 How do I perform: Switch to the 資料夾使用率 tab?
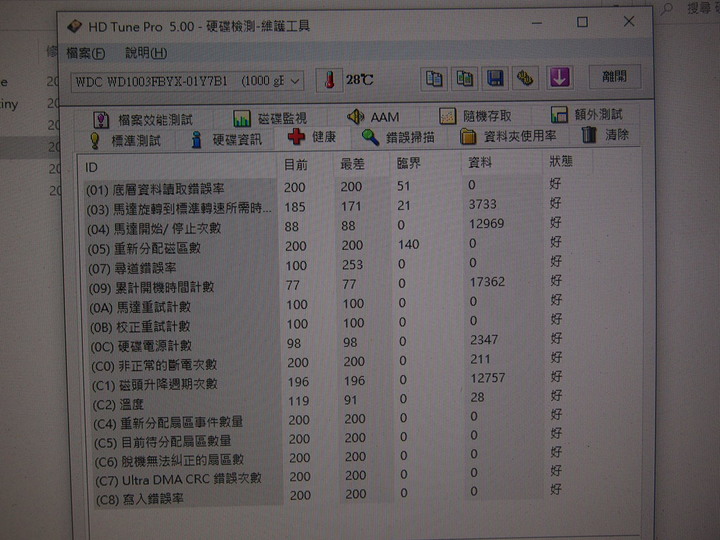pos(508,136)
